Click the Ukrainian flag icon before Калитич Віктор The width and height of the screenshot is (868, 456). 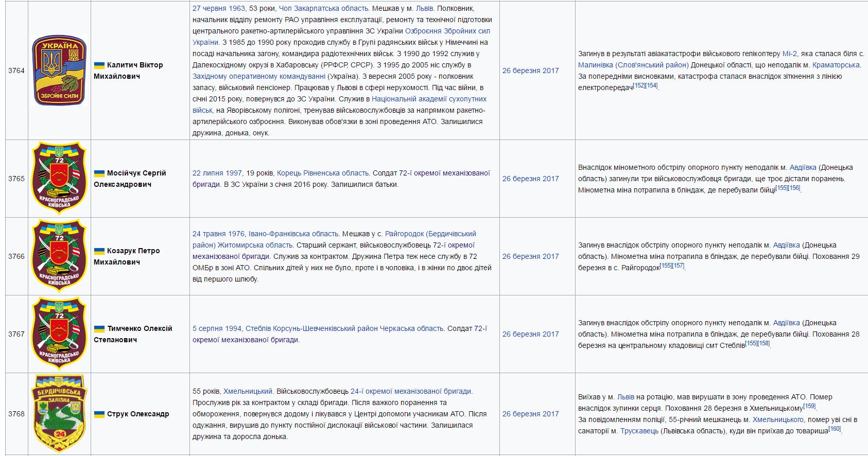pyautogui.click(x=99, y=65)
